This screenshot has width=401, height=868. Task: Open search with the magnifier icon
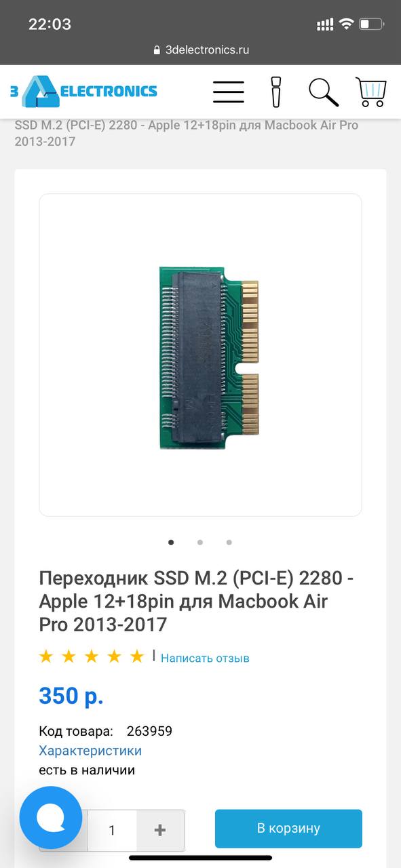tap(324, 92)
